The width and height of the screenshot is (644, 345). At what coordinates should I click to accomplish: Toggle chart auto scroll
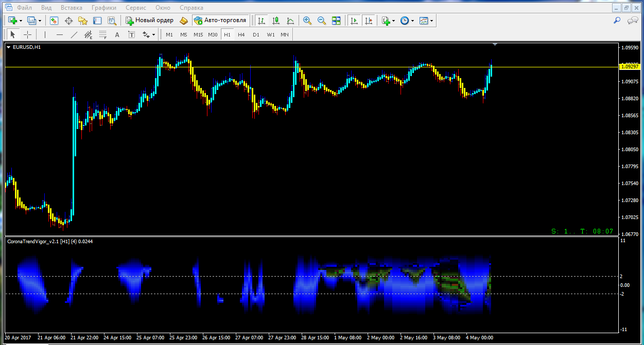coord(354,21)
